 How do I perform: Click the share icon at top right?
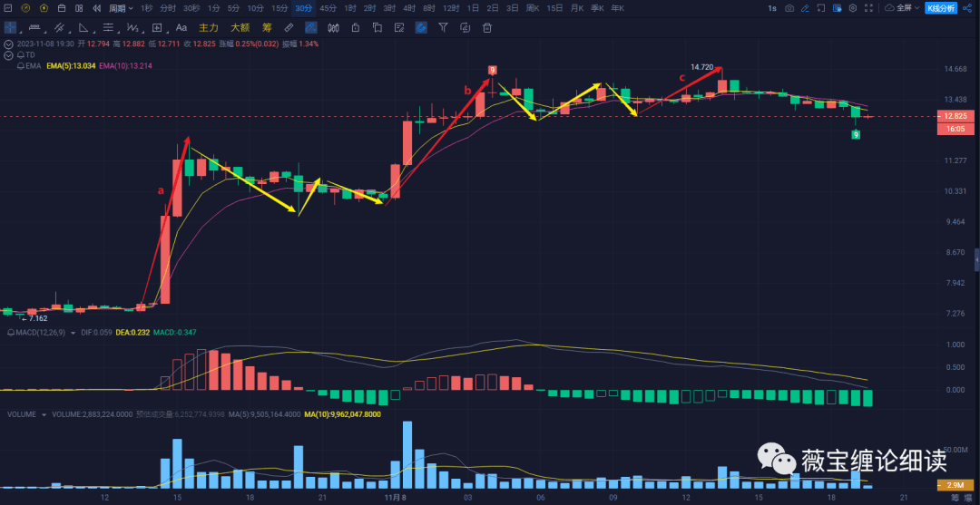click(968, 8)
